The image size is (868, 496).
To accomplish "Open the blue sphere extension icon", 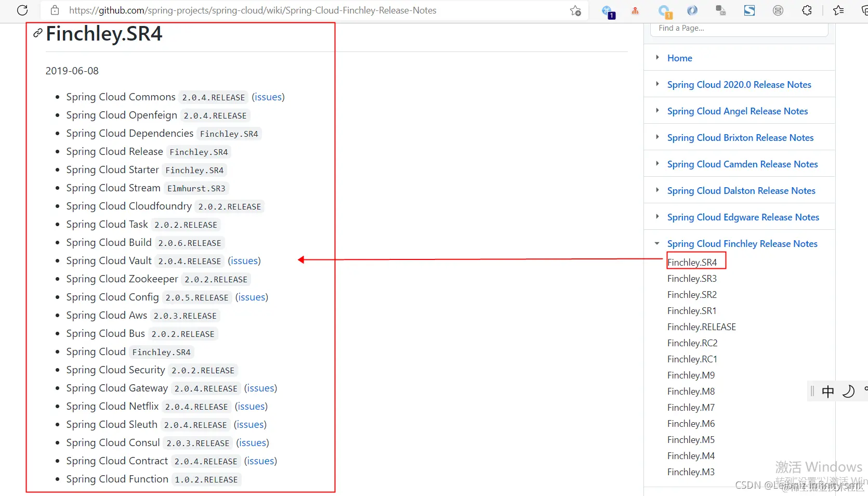I will tap(692, 10).
